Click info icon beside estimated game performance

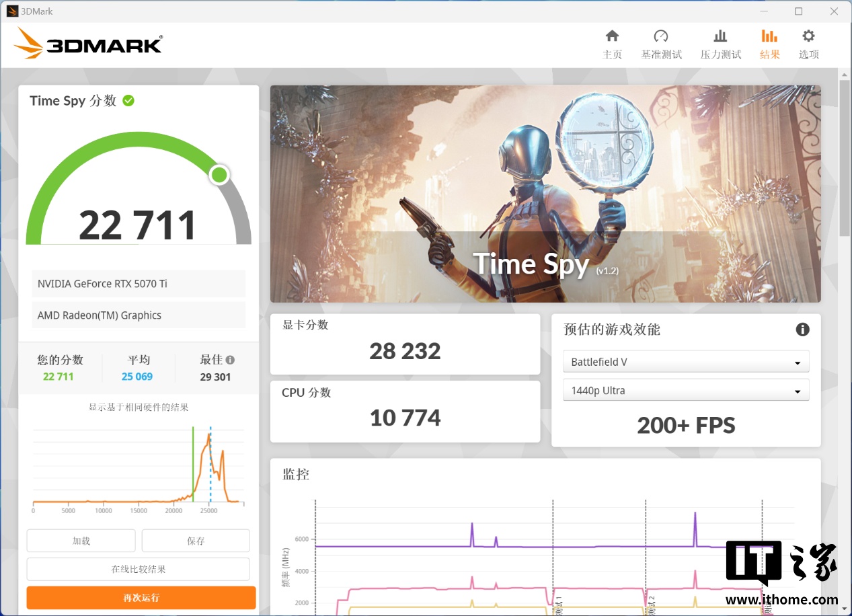(x=802, y=330)
